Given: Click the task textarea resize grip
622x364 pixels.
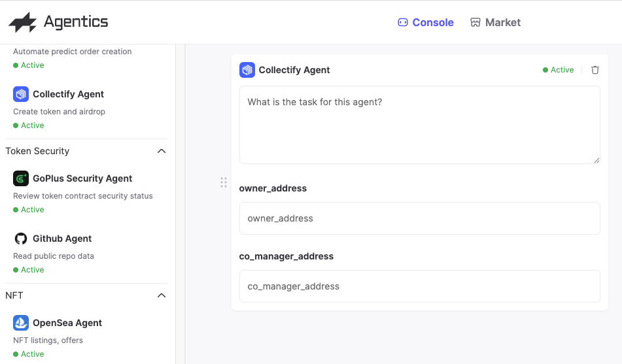Looking at the screenshot, I should pos(596,160).
